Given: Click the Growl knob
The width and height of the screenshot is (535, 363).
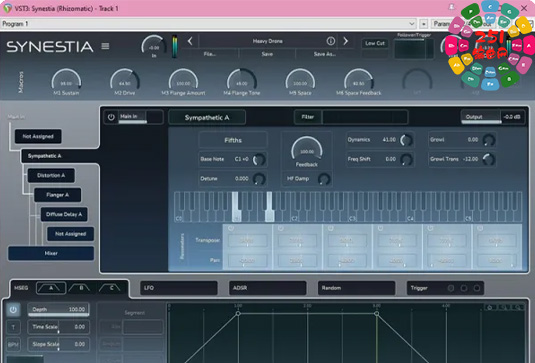Looking at the screenshot, I should [x=489, y=140].
